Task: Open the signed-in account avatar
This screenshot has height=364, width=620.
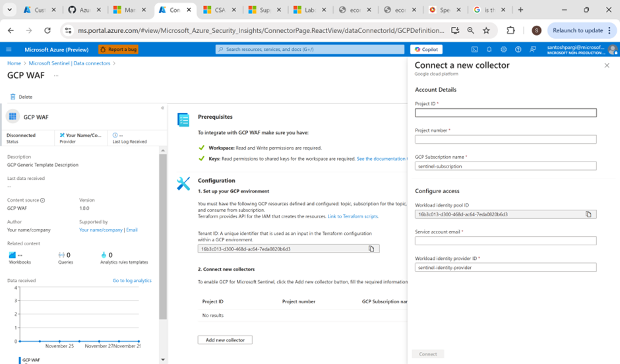Action: tap(613, 49)
